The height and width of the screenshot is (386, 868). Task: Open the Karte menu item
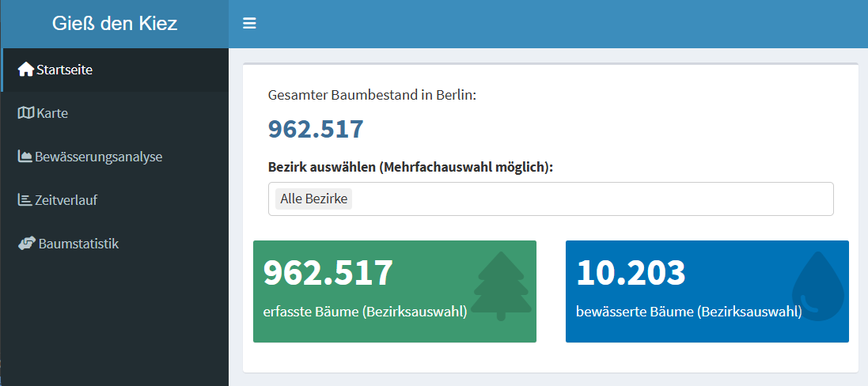pyautogui.click(x=115, y=113)
